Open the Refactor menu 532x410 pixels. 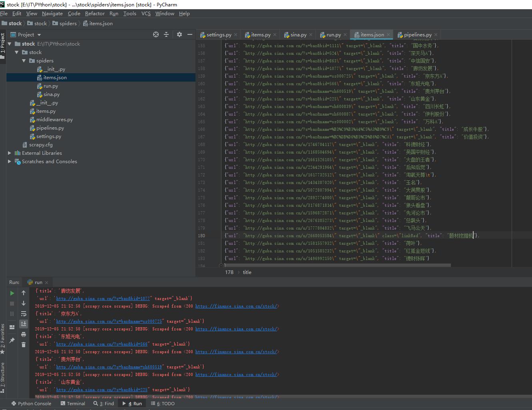click(x=95, y=14)
